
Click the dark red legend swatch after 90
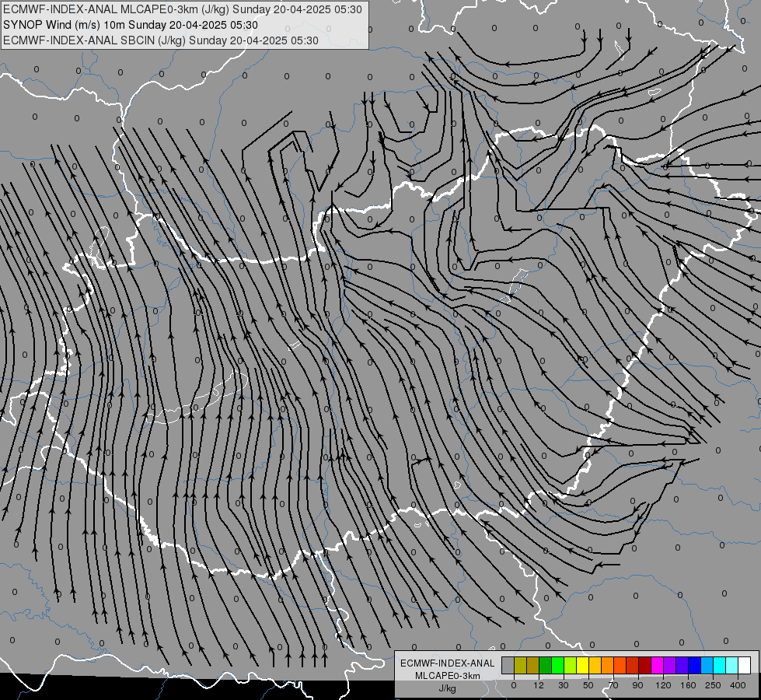(644, 665)
